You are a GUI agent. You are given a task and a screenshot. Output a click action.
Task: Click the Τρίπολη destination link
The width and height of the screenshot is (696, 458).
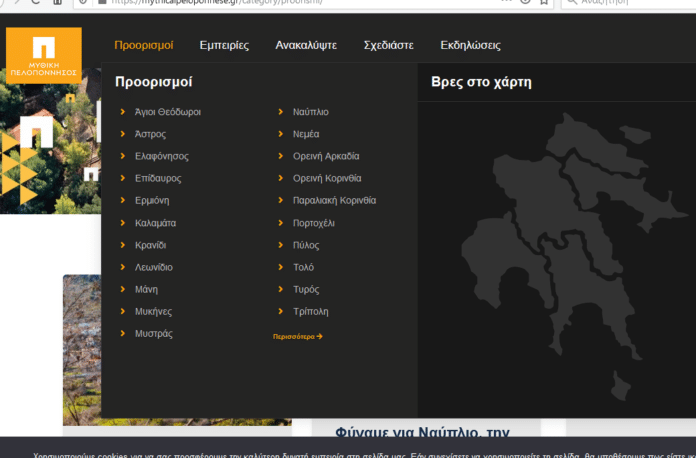pyautogui.click(x=310, y=312)
